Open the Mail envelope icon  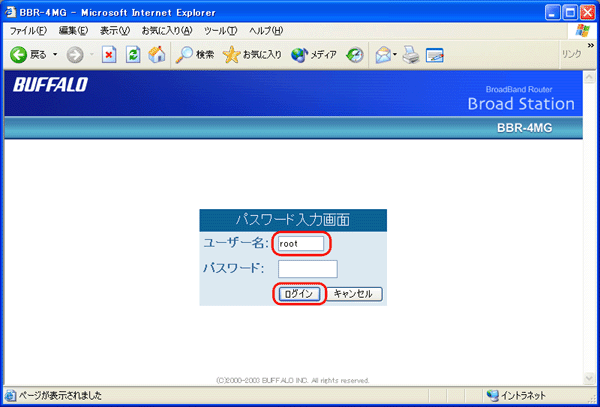(383, 55)
